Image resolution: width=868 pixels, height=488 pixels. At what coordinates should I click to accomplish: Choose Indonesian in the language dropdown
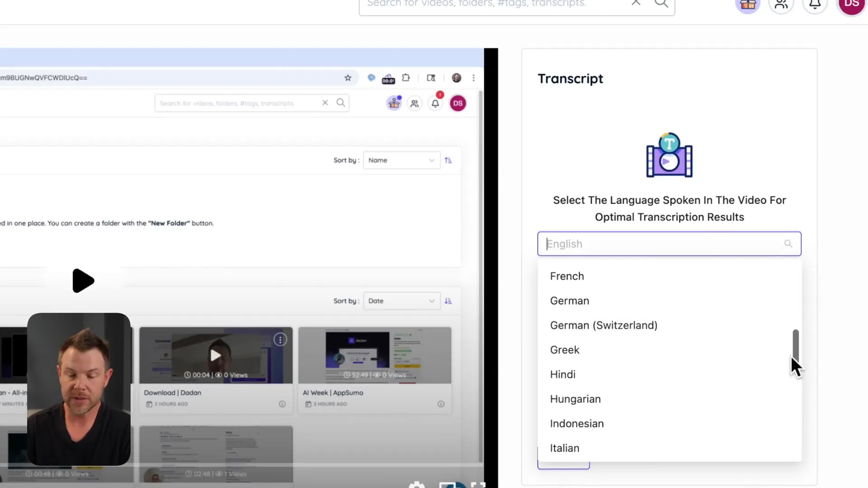(669, 423)
